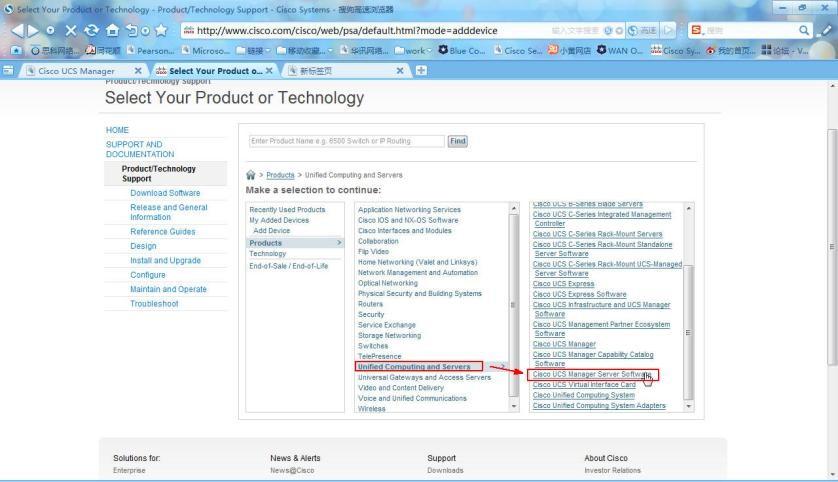Open the tab list icon left of tabs
838x482 pixels.
(x=8, y=71)
